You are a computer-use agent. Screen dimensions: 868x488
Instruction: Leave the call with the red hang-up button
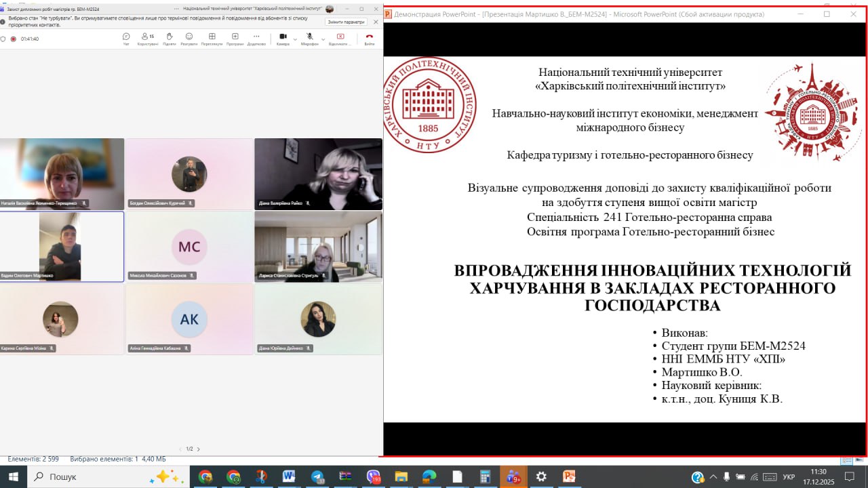(369, 38)
